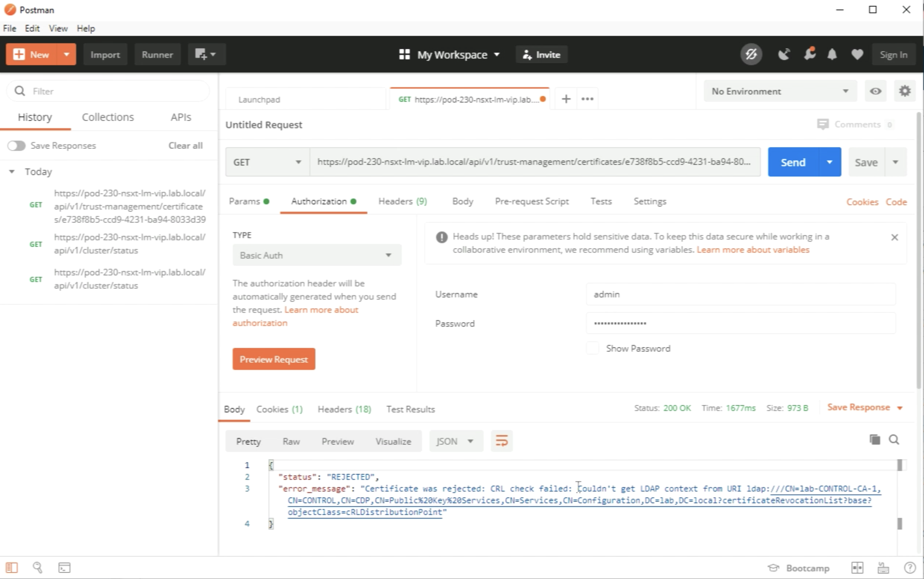Image resolution: width=924 pixels, height=579 pixels.
Task: Copy response using the copy icon
Action: point(875,440)
